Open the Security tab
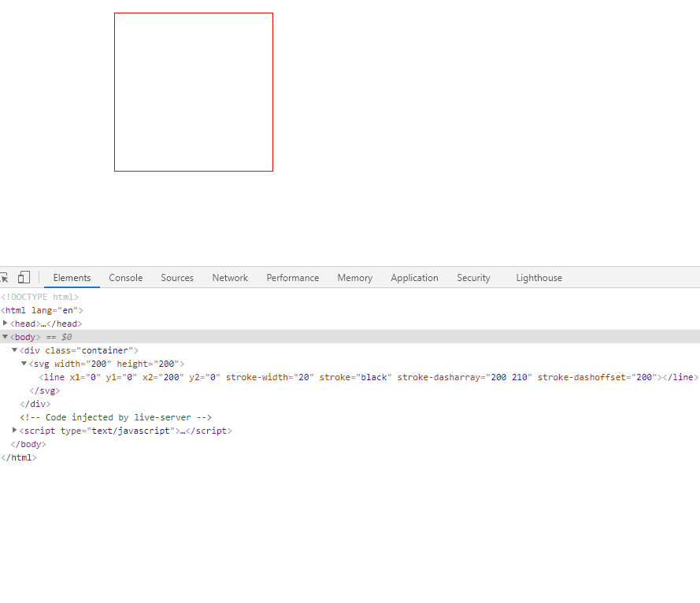The image size is (700, 603). pos(474,278)
